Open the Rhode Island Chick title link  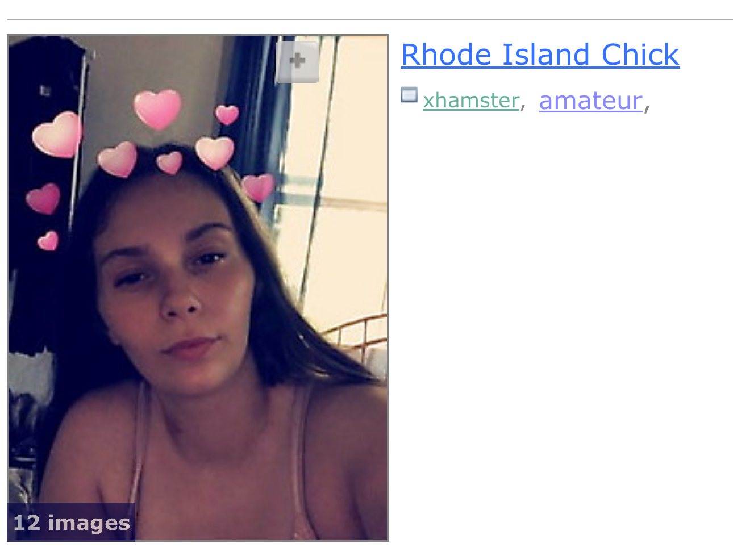(x=540, y=55)
